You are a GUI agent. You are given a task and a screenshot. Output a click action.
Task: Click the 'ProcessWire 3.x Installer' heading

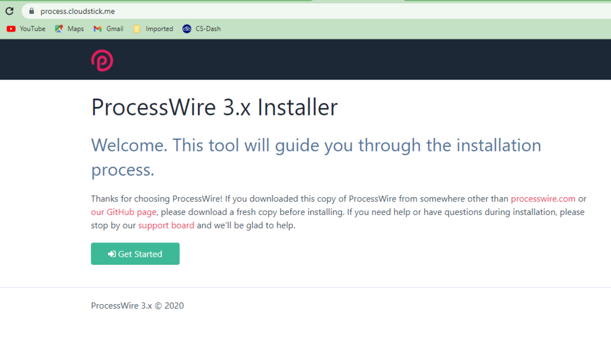pyautogui.click(x=214, y=107)
